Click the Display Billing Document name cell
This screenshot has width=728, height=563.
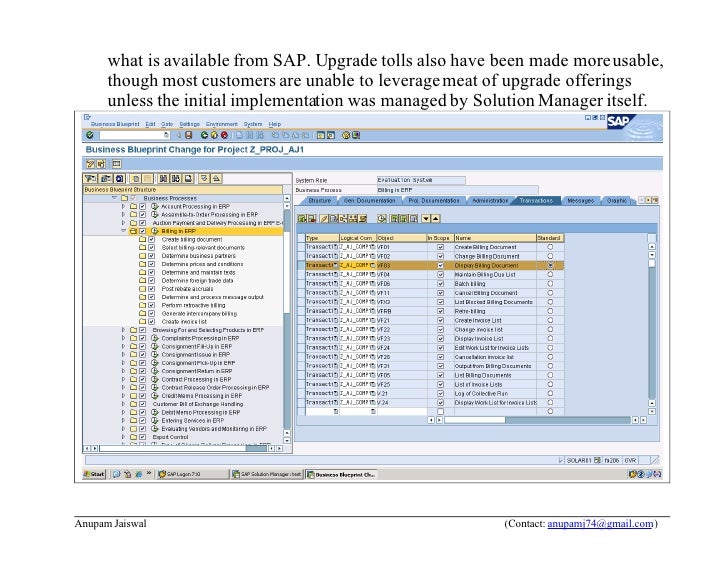click(x=495, y=265)
